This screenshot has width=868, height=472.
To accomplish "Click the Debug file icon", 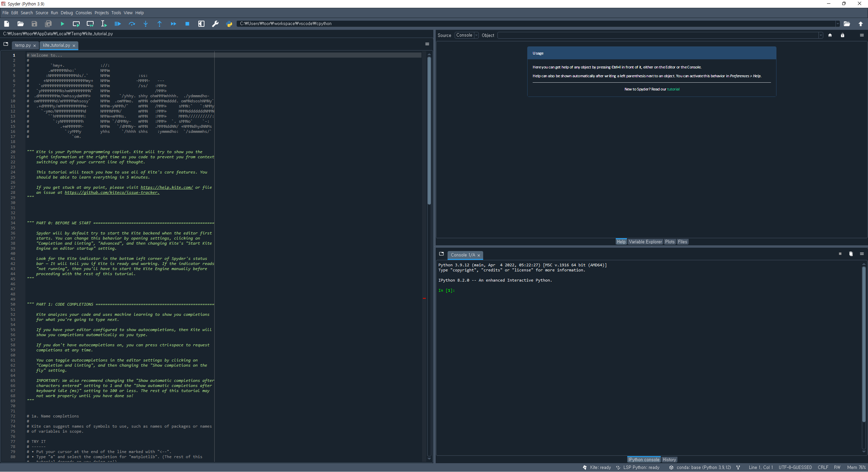I will pyautogui.click(x=118, y=24).
